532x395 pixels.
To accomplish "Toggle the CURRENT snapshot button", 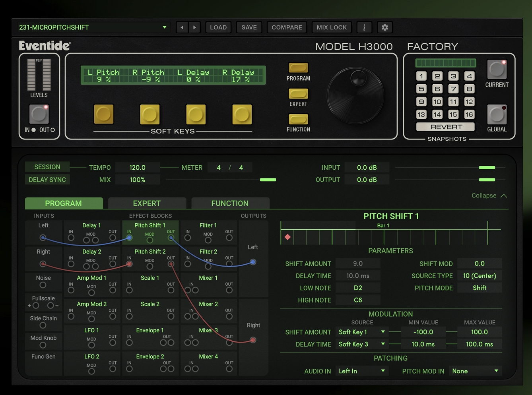I will click(x=497, y=70).
